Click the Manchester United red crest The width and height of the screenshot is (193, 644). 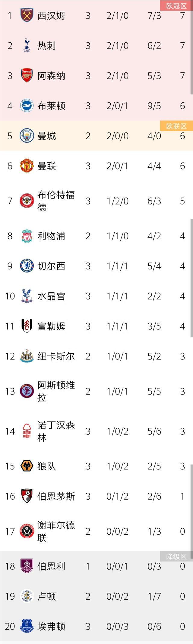pyautogui.click(x=27, y=166)
